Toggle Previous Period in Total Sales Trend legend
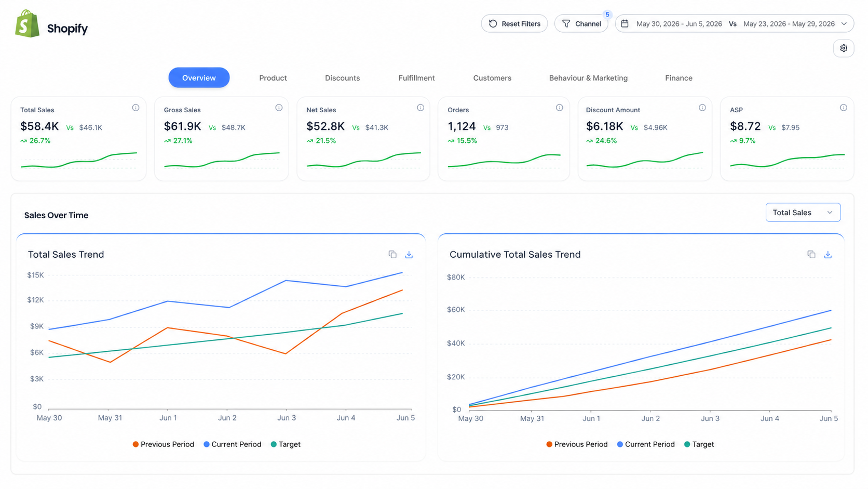Screen dimensions: 868x489 (163, 444)
